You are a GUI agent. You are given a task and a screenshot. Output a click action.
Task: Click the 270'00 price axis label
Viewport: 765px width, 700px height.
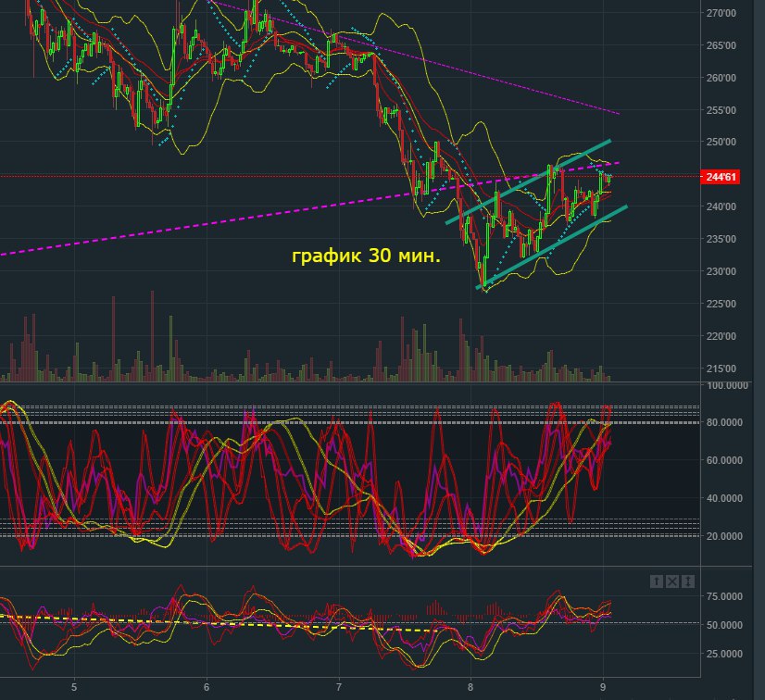[721, 13]
